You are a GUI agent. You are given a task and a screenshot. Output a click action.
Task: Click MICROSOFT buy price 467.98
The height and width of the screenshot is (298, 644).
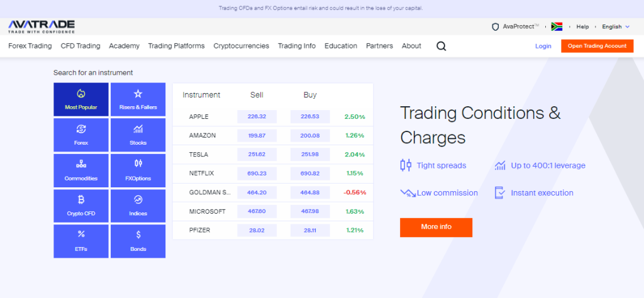(x=309, y=211)
